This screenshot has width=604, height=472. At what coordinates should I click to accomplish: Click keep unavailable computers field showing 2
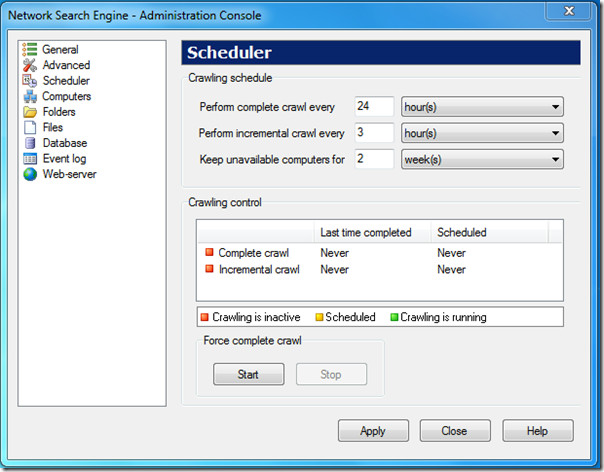[374, 159]
